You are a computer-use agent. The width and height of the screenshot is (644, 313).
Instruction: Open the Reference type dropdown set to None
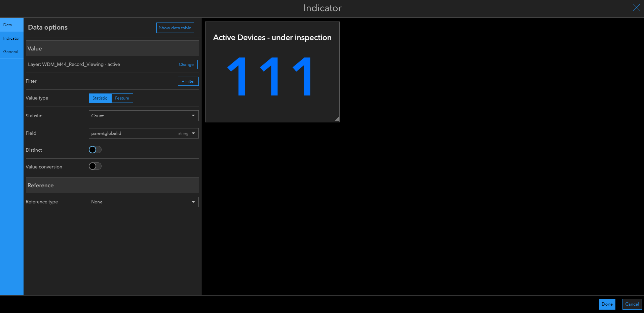(143, 202)
